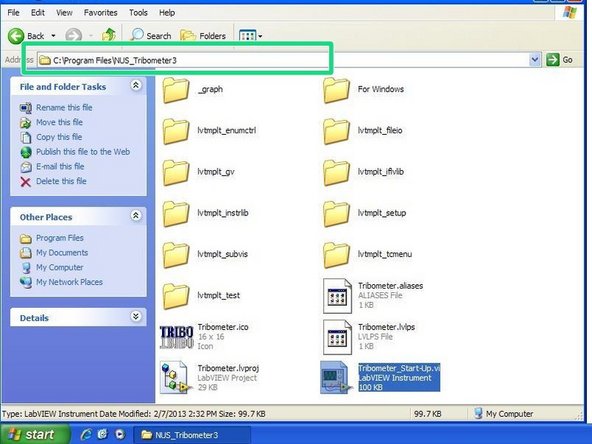This screenshot has width=592, height=444.
Task: Click in the address bar path field
Action: pyautogui.click(x=283, y=60)
